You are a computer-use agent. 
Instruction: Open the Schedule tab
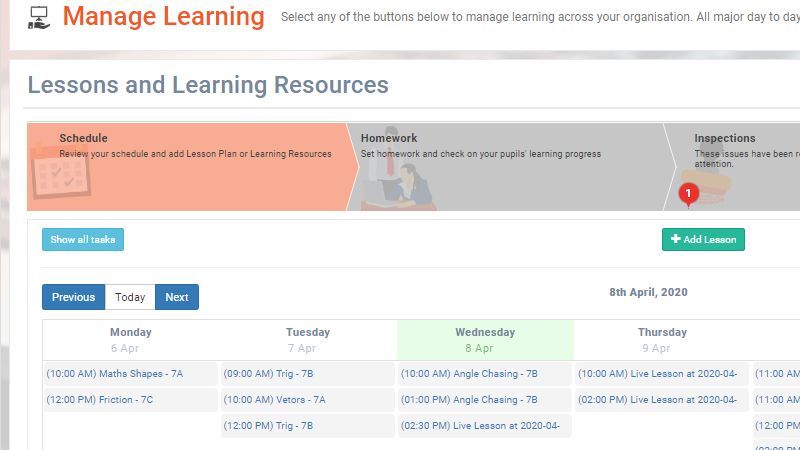click(x=193, y=167)
